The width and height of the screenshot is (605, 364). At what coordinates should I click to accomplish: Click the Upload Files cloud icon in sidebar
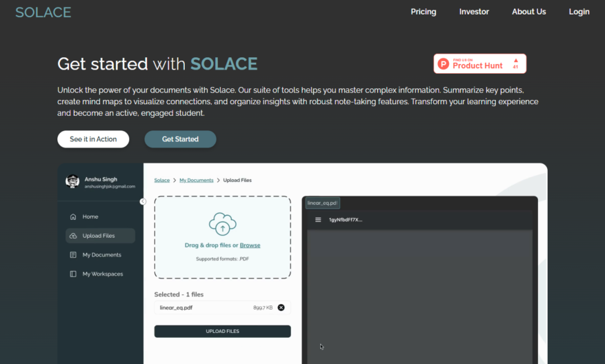coord(73,236)
